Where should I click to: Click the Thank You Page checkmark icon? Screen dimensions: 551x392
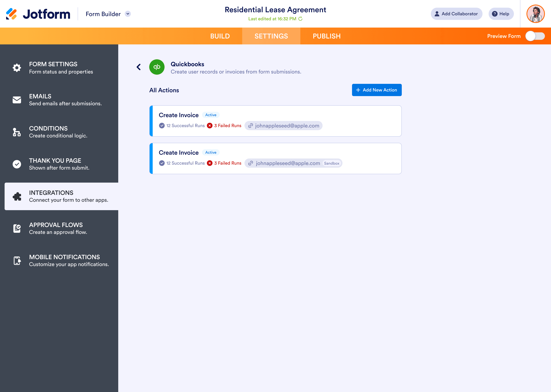(17, 164)
